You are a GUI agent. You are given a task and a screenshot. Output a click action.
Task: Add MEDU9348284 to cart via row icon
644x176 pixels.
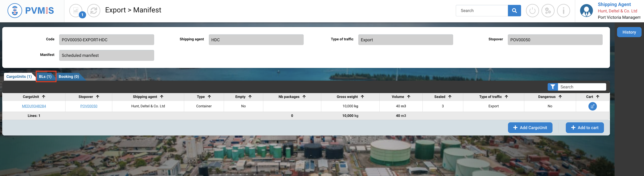click(592, 106)
